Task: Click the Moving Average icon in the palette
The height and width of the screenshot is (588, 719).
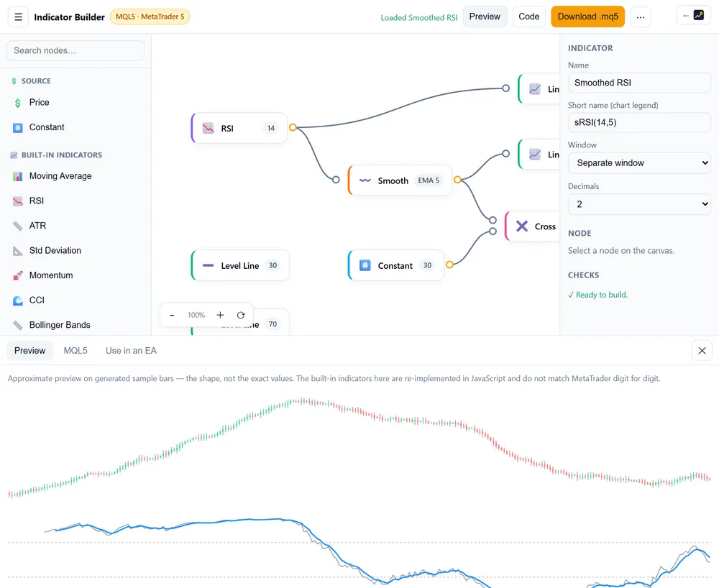Action: (17, 176)
